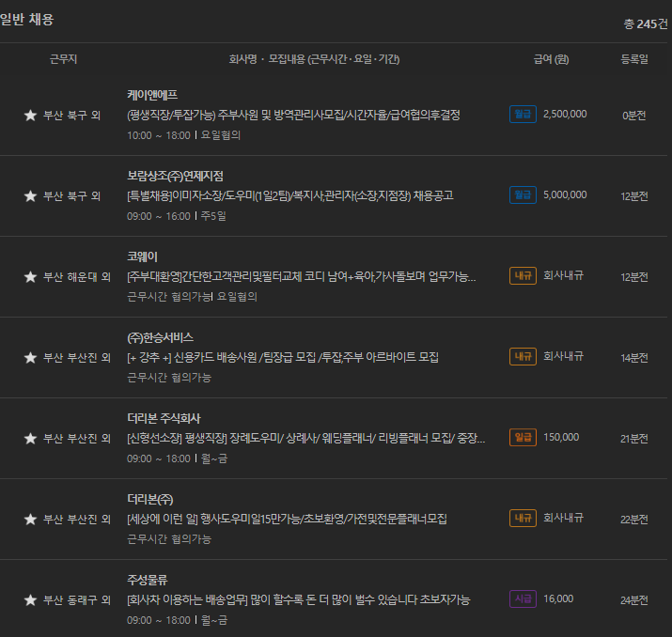672x637 pixels.
Task: Open posting [특별채용]이미자소장/도우미 채용공고
Action: (290, 195)
